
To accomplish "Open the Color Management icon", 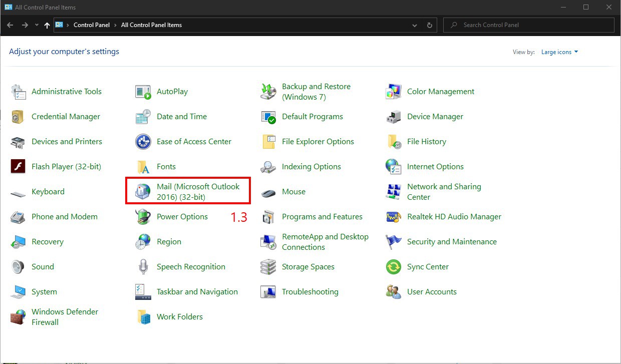I will click(394, 92).
